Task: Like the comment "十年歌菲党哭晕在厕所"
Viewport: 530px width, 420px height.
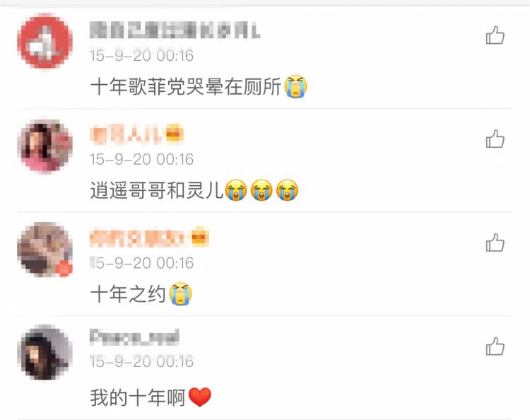Action: tap(495, 35)
